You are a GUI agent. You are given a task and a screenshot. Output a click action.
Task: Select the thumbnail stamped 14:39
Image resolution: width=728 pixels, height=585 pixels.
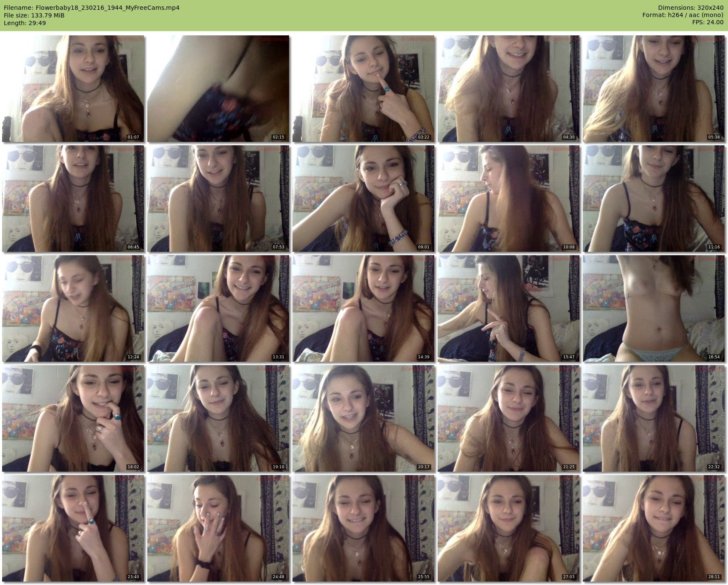(x=364, y=308)
